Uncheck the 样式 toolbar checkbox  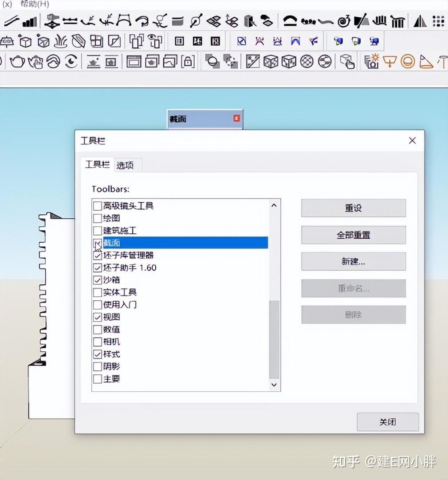pos(97,354)
